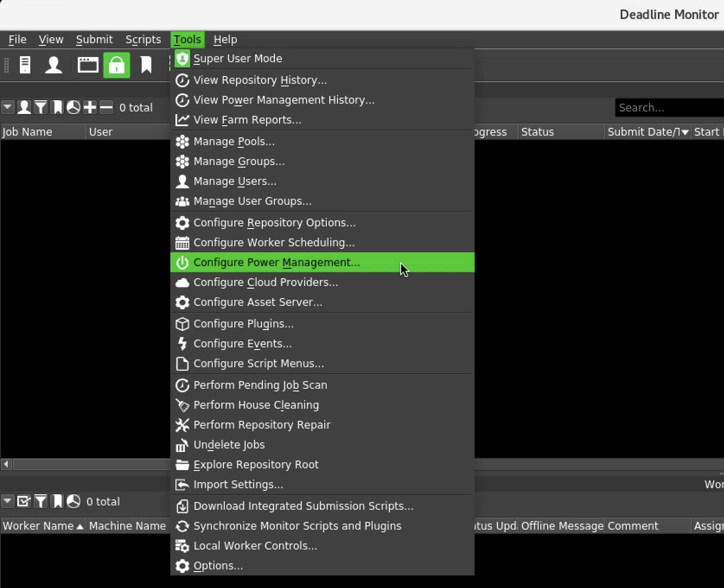Click the bookmark icon in the main toolbar
The width and height of the screenshot is (724, 588).
point(146,65)
